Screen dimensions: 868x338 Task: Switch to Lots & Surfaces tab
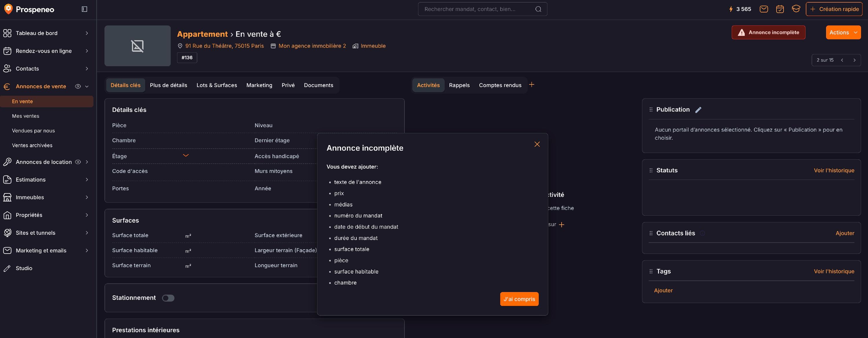217,85
